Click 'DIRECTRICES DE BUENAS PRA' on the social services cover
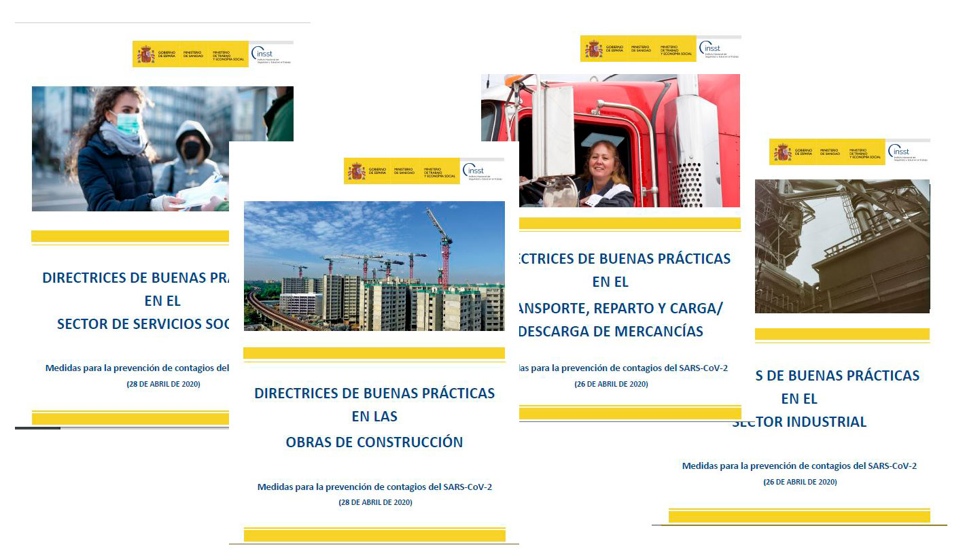The height and width of the screenshot is (560, 965). [x=136, y=277]
